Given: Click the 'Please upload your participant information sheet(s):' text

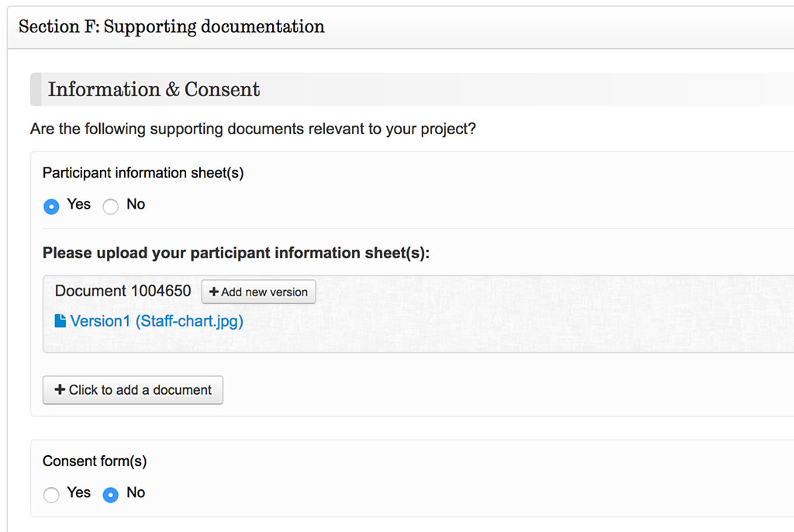Looking at the screenshot, I should pos(236,253).
